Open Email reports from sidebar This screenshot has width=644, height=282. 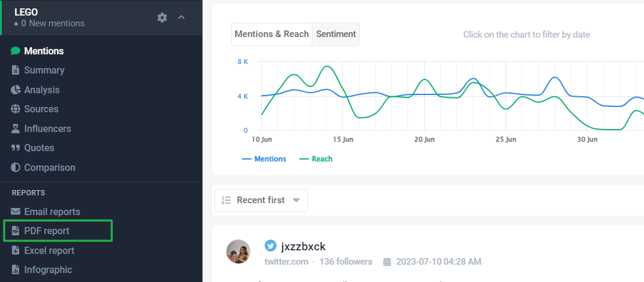tap(51, 211)
